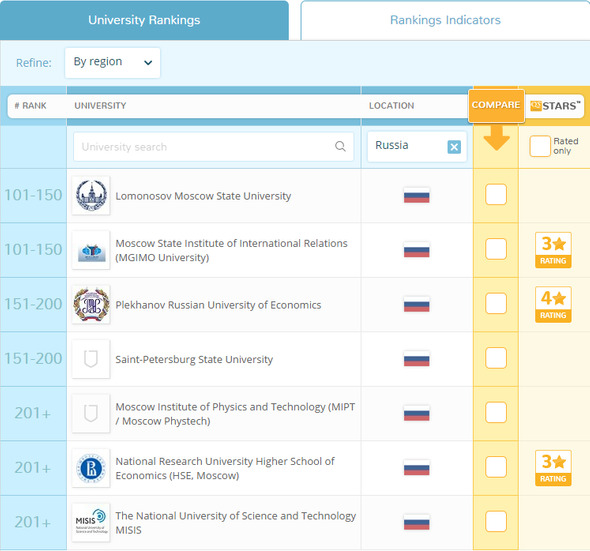Click rank 201+ of MISIS row
The height and width of the screenshot is (551, 590).
[33, 522]
